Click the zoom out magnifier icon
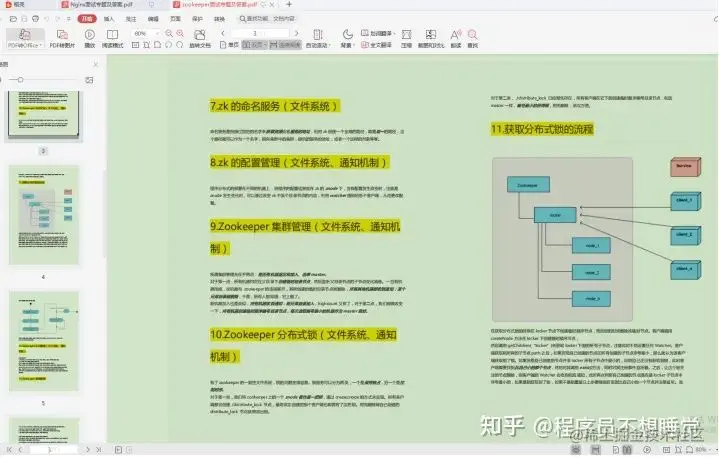Screen dimensions: 719x458 pos(169,33)
